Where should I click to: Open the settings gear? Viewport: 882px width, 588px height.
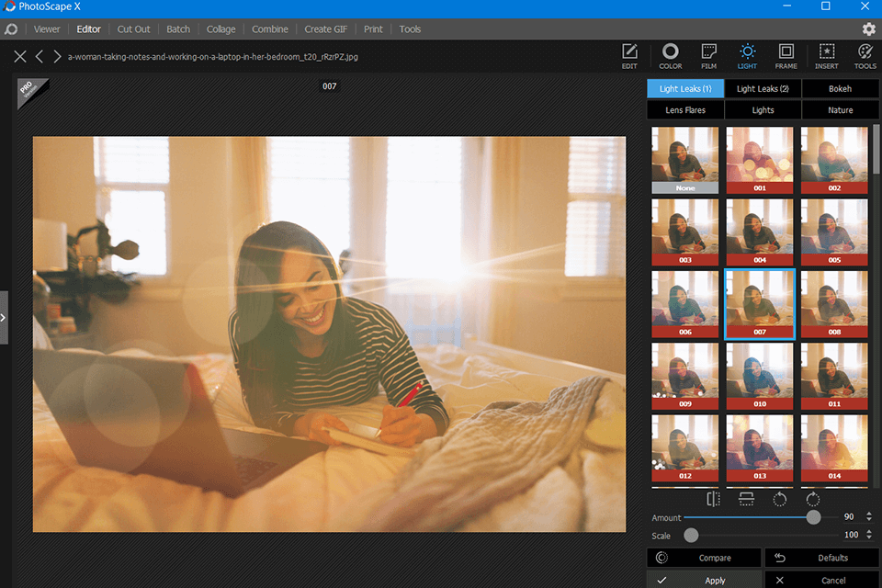[868, 29]
